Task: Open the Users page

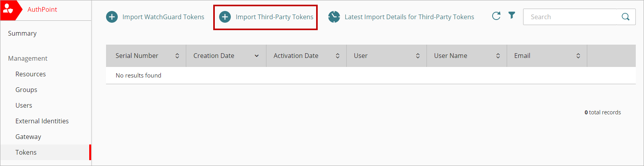Action: click(x=24, y=106)
